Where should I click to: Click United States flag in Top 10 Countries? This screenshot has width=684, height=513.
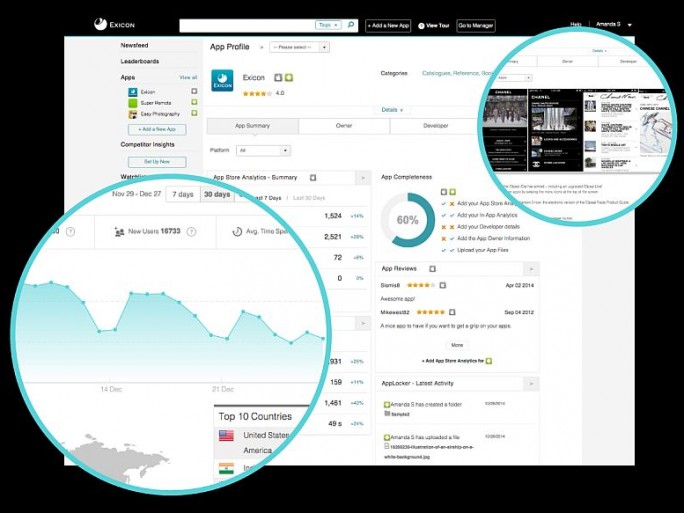coord(226,435)
